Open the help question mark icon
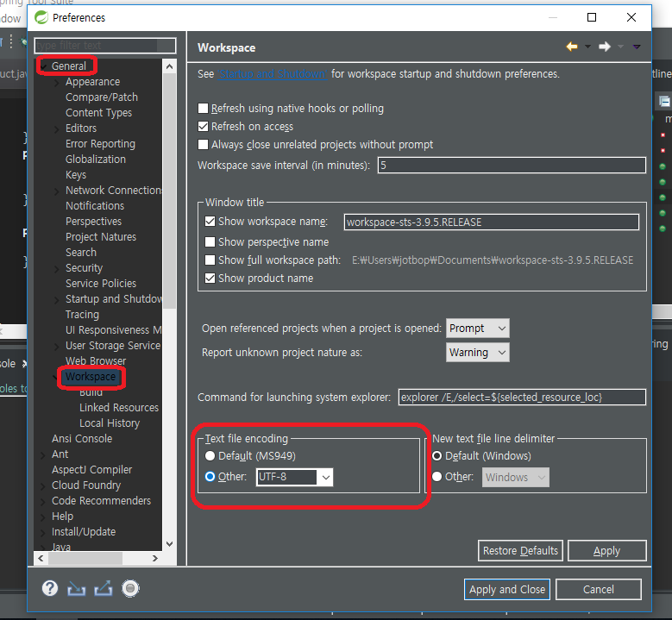Viewport: 672px width, 620px height. [50, 588]
